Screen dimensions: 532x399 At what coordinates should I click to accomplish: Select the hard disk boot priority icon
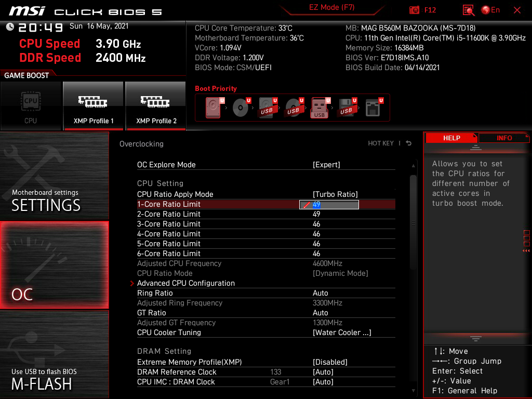point(214,108)
